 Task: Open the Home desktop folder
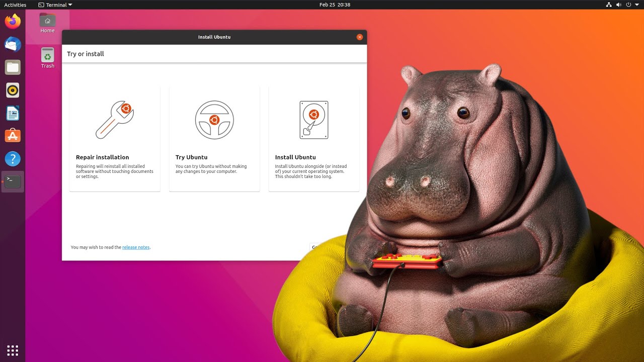click(x=47, y=23)
